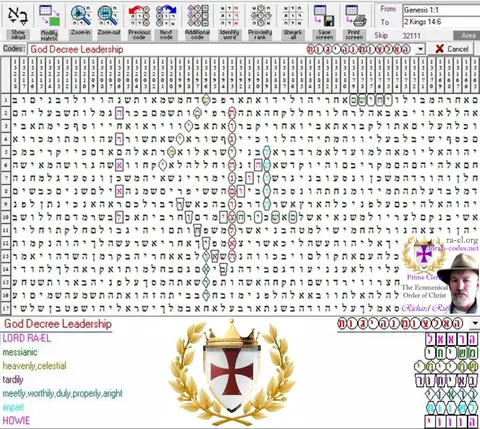Click the To field showing 2 Kings 14:6
This screenshot has width=480, height=429.
point(441,22)
